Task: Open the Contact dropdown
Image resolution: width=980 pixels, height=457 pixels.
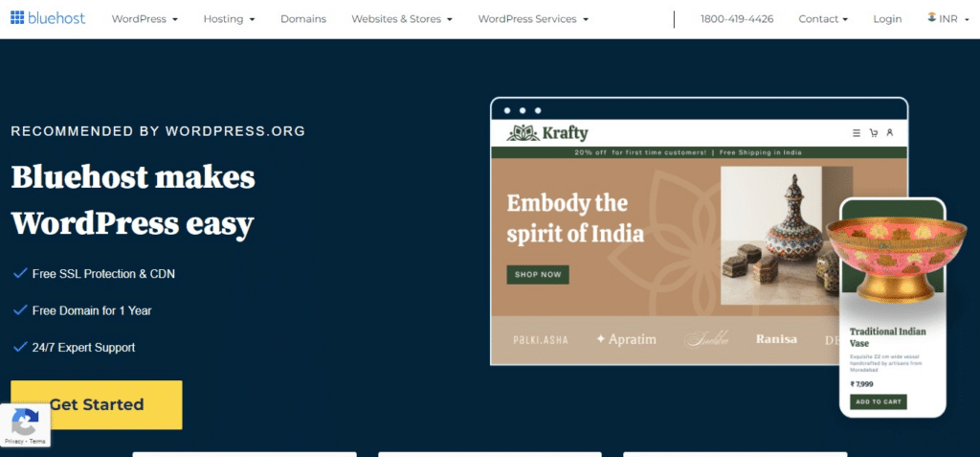Action: (x=823, y=19)
